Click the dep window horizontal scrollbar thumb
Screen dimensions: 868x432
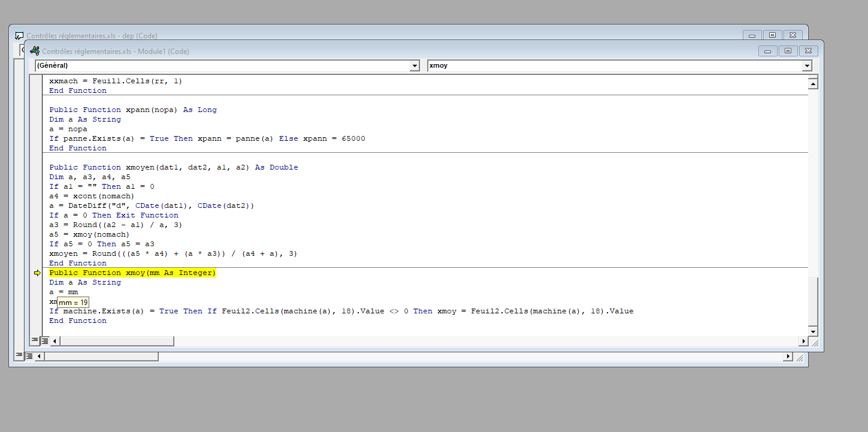tap(101, 357)
